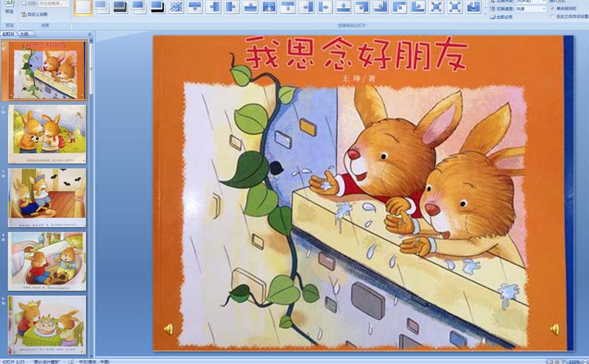Apply the 'Cut Through Black' transition (fifth thumbnail)
The width and height of the screenshot is (589, 364).
tap(158, 7)
